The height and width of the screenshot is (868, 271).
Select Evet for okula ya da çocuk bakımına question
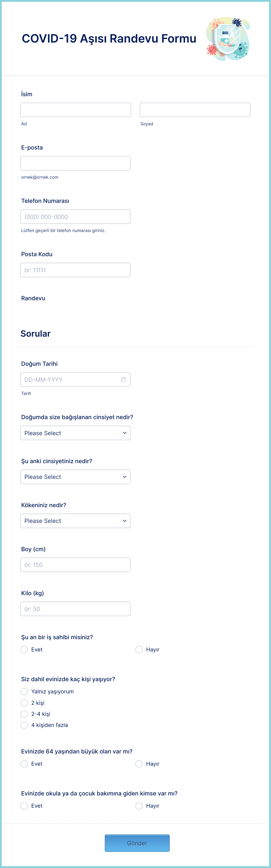point(24,806)
